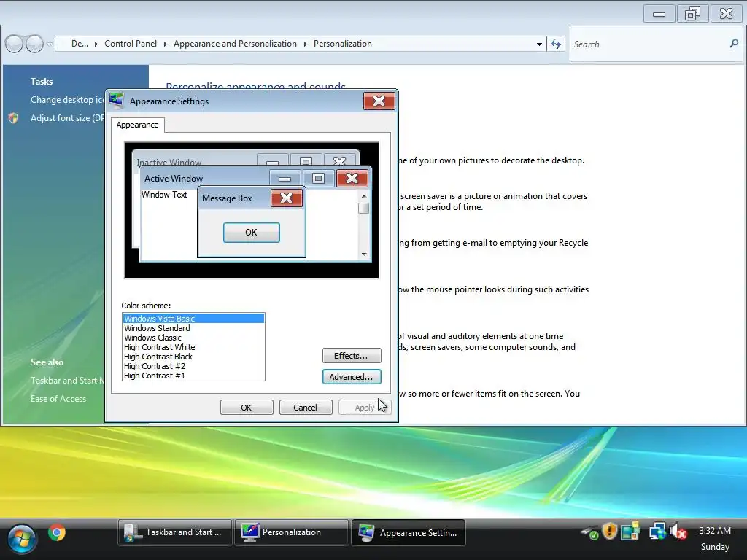The width and height of the screenshot is (747, 560).
Task: Expand the arrow after the De... breadcrumb
Action: click(x=96, y=44)
